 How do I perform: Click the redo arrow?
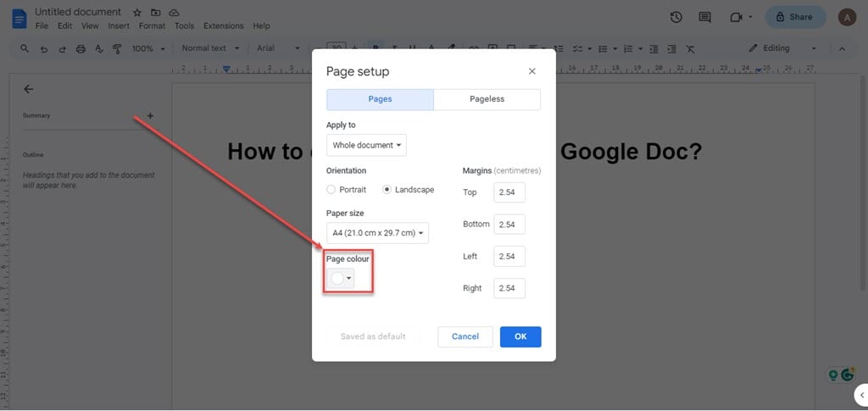62,48
